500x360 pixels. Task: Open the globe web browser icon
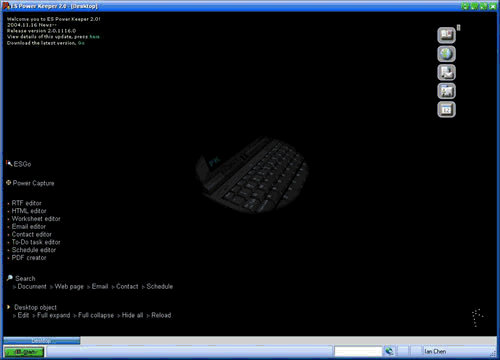446,54
